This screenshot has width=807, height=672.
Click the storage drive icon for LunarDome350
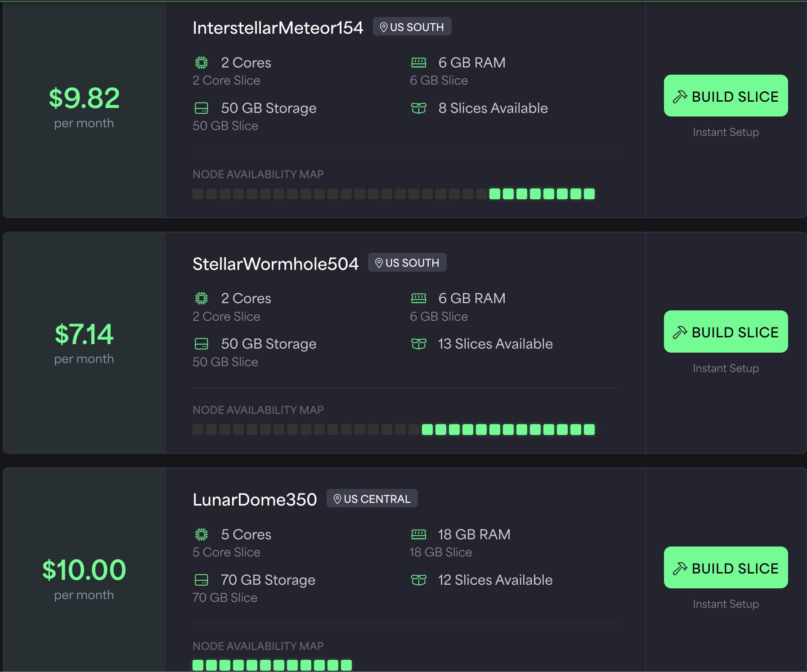point(202,580)
